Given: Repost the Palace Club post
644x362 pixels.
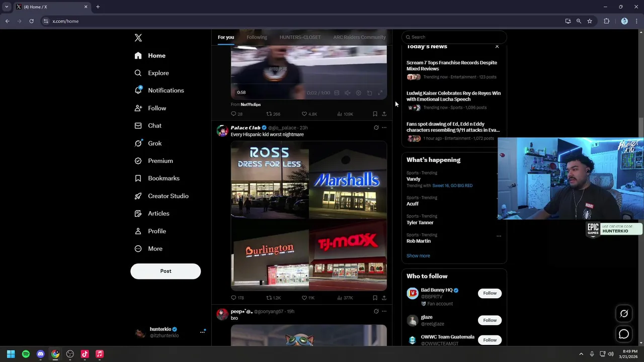Looking at the screenshot, I should click(x=273, y=298).
